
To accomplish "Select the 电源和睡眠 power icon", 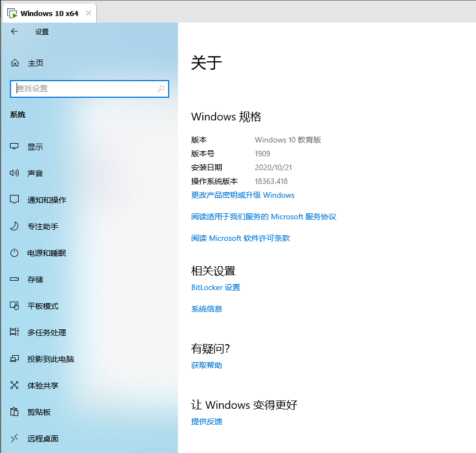I will 15,252.
